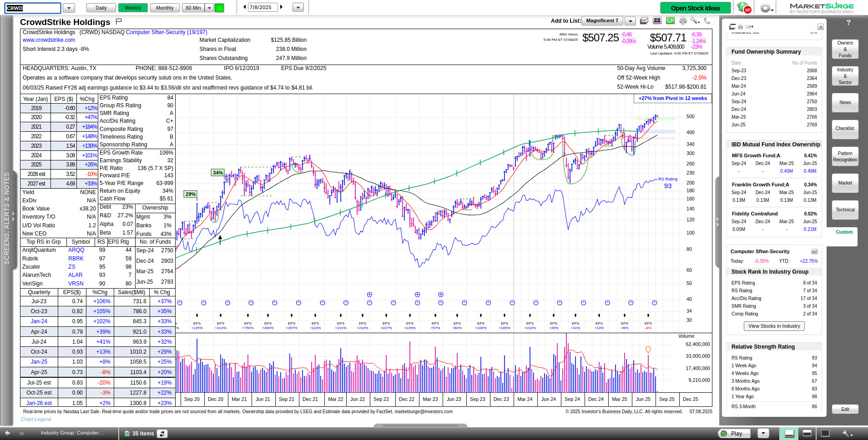The width and height of the screenshot is (868, 440).
Task: Click the Computer Sftwr-Security chart icon
Action: coord(814,251)
